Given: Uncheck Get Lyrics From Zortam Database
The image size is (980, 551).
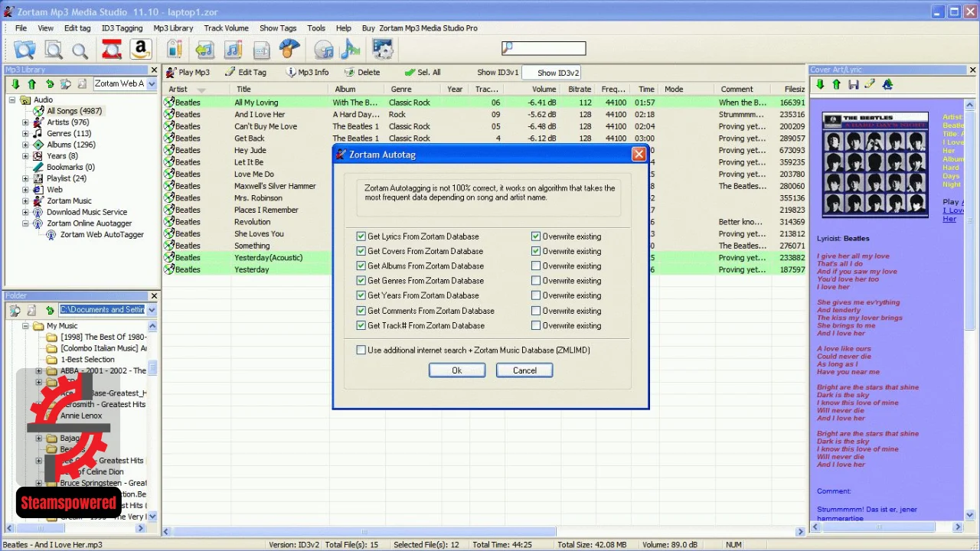Looking at the screenshot, I should point(361,236).
